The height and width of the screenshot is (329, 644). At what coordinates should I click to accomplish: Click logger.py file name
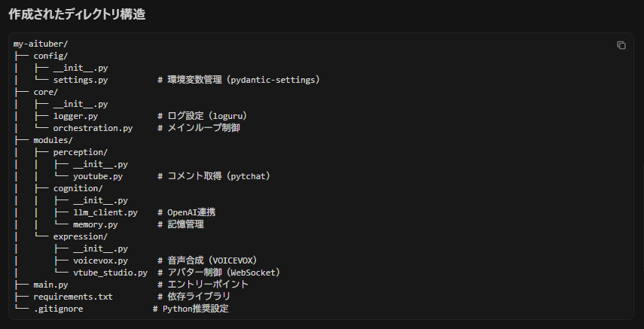tap(75, 116)
